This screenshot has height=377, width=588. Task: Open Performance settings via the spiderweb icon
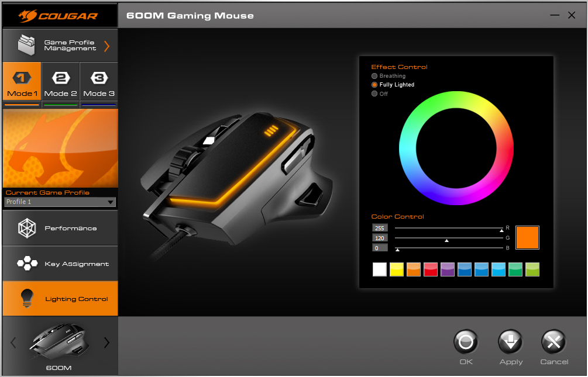click(27, 228)
